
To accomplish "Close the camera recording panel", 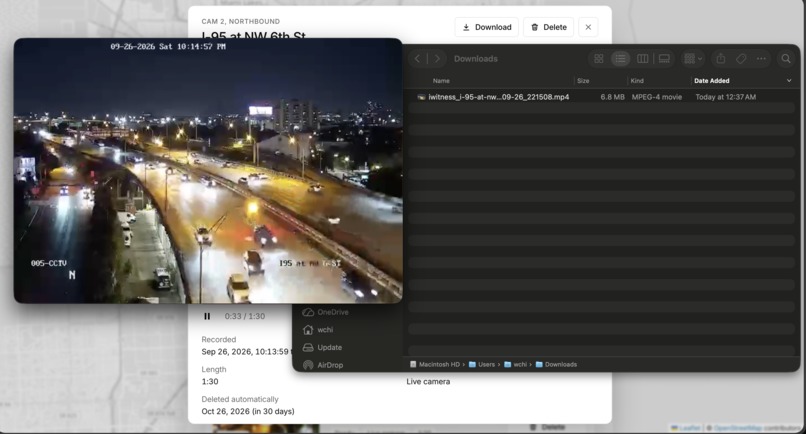I will pos(588,27).
